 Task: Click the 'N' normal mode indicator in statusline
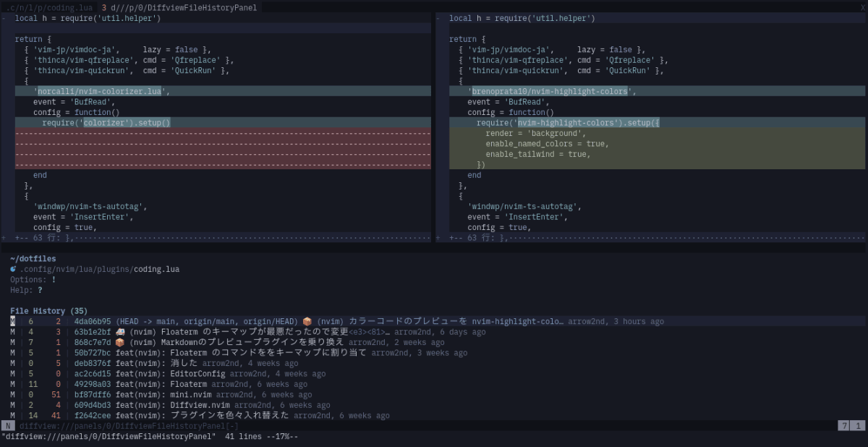click(x=8, y=426)
